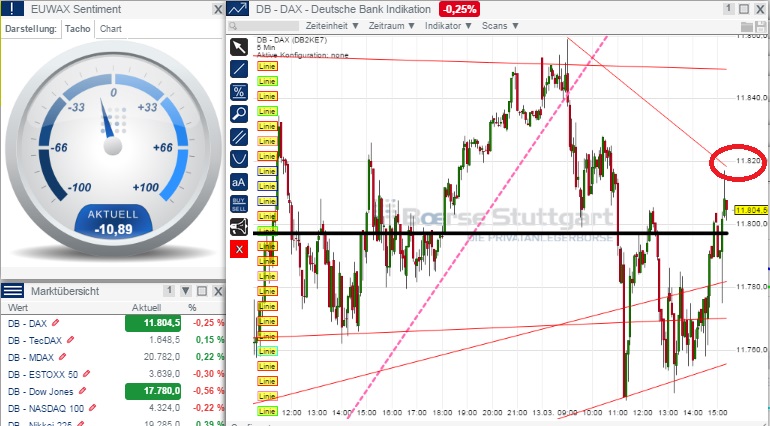770x426 pixels.
Task: Save chart configuration with the floppy disk icon
Action: coord(761,27)
